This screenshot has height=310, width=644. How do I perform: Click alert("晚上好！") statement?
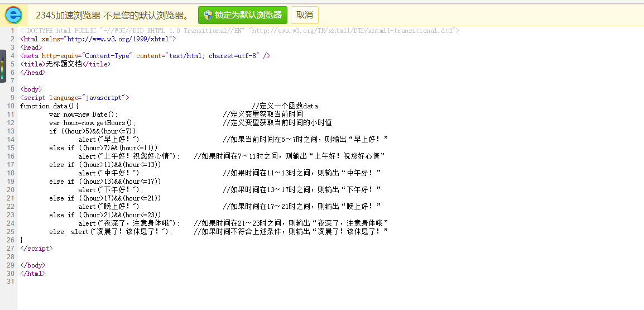(x=111, y=207)
